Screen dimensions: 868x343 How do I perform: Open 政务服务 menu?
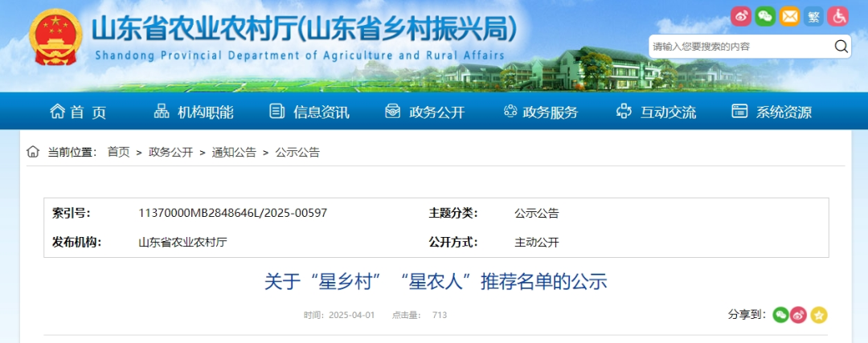click(551, 112)
